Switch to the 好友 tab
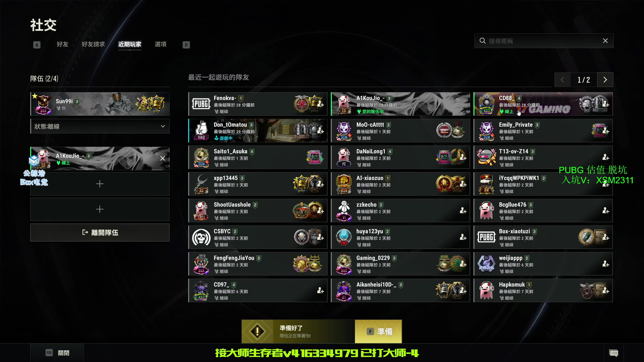644x362 pixels. (62, 44)
